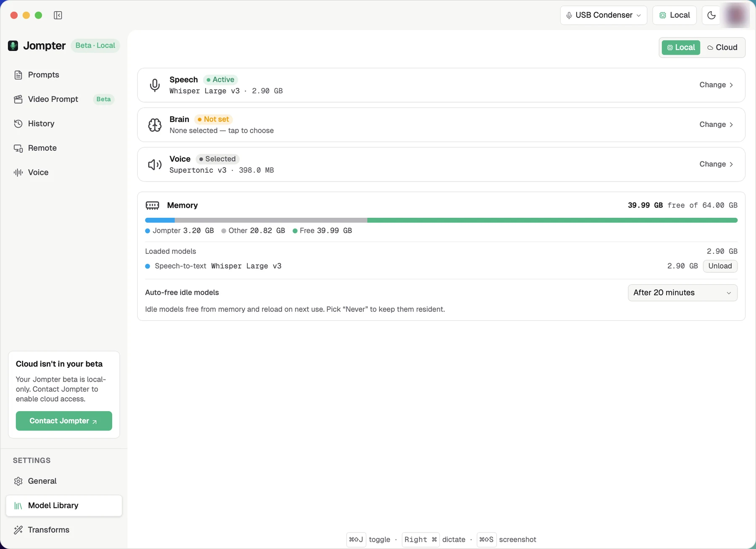Unload the Whisper Large v3 model
This screenshot has height=549, width=756.
click(x=720, y=266)
